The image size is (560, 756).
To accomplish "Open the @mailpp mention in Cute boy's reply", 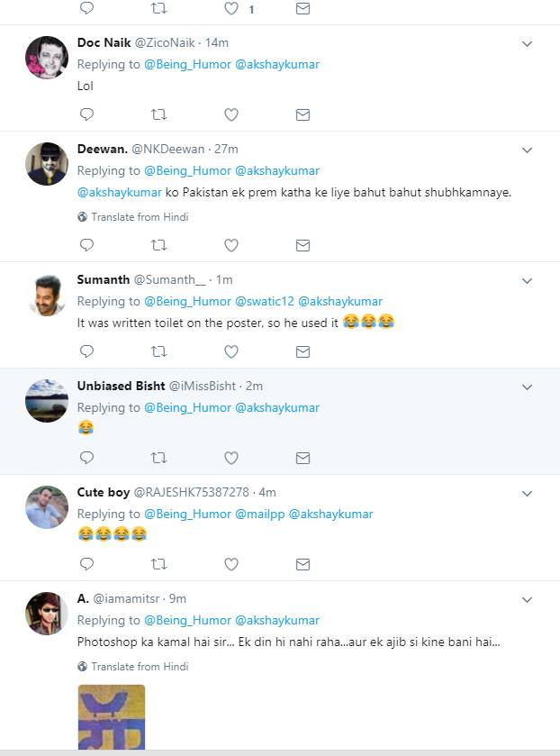I will tap(259, 514).
